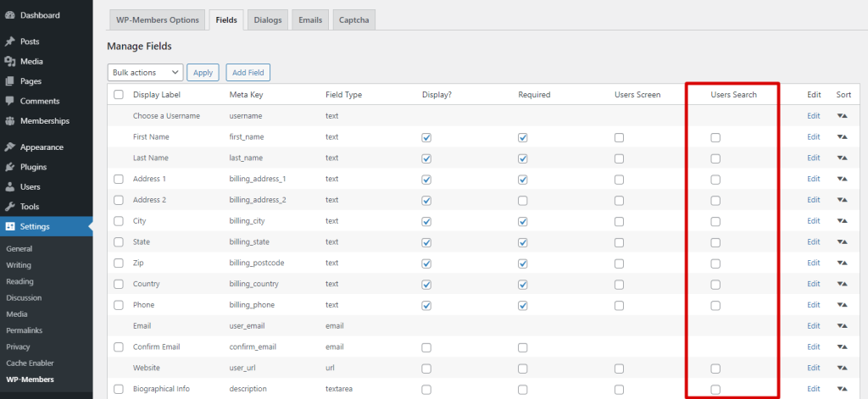Click the Dashboard icon in sidebar
The width and height of the screenshot is (868, 399).
tap(10, 15)
